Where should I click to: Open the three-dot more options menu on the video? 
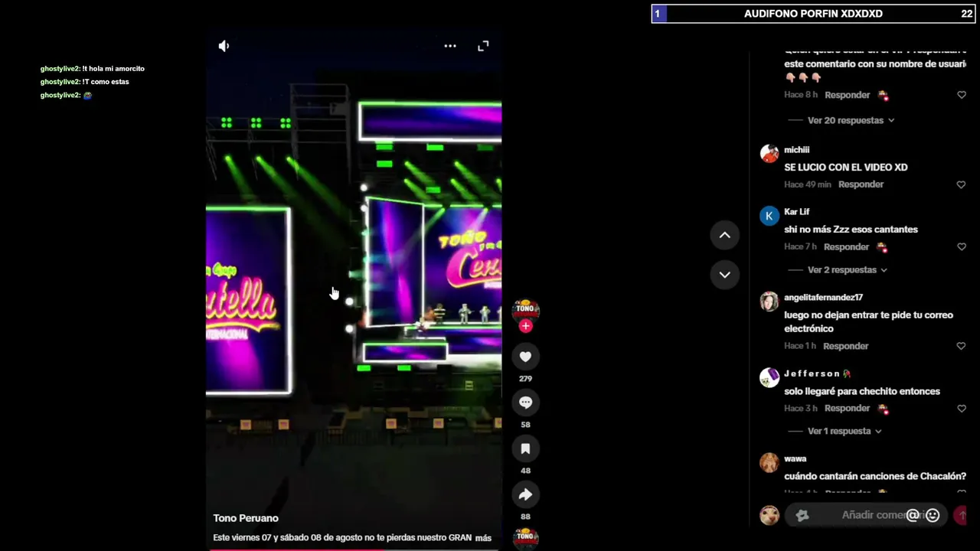coord(450,46)
